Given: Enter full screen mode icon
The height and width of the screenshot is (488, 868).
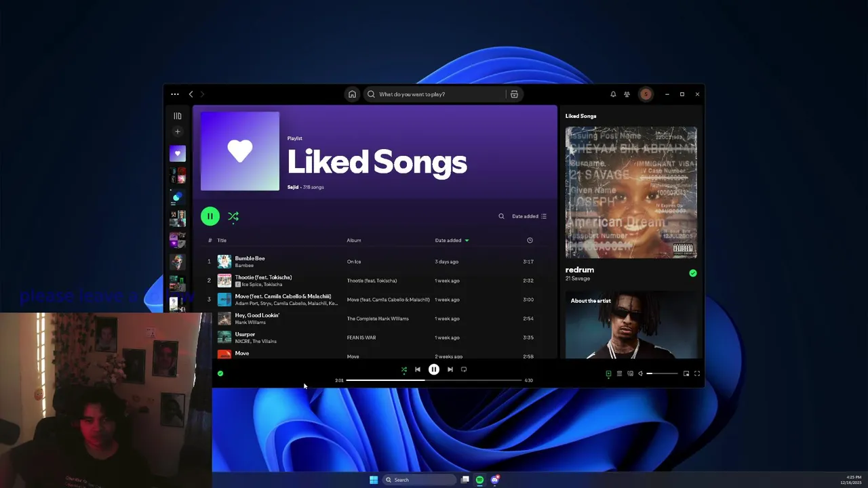Looking at the screenshot, I should click(697, 373).
